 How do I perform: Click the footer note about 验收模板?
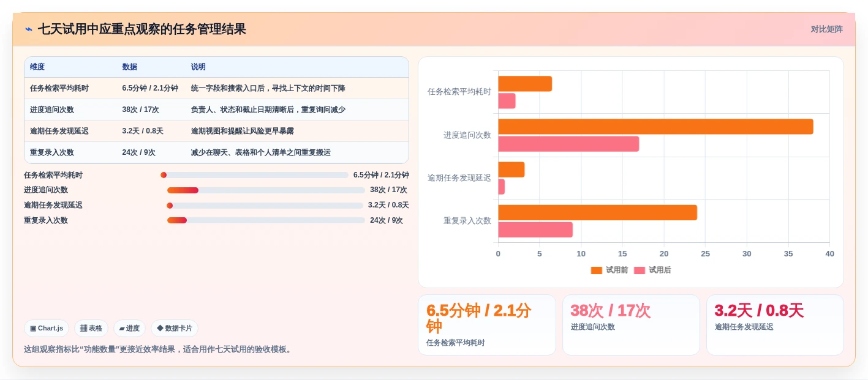tap(159, 349)
